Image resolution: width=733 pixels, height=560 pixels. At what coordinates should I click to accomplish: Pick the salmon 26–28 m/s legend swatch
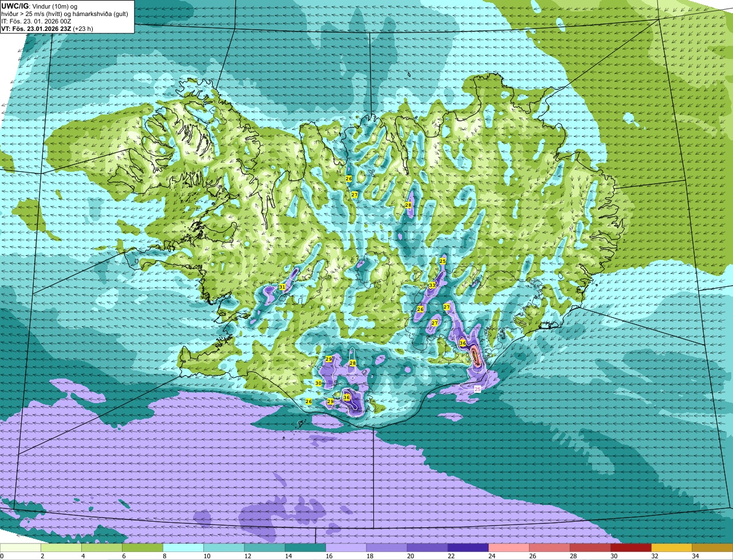click(549, 547)
